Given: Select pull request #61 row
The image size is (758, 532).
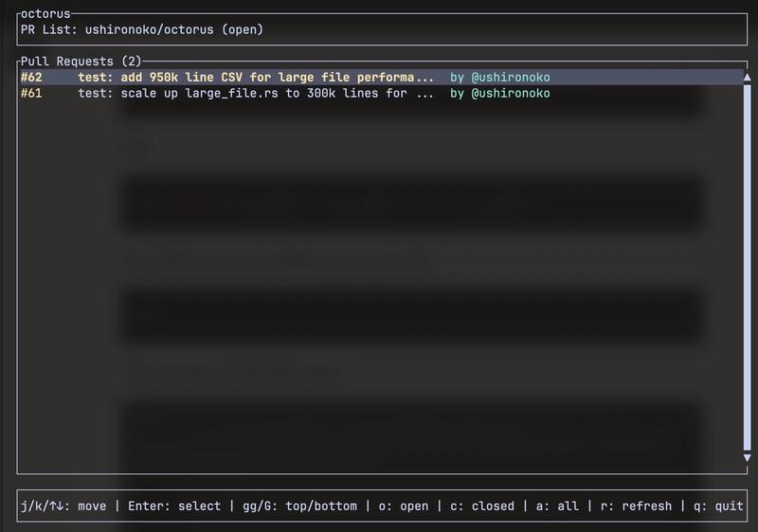Looking at the screenshot, I should pyautogui.click(x=381, y=93).
